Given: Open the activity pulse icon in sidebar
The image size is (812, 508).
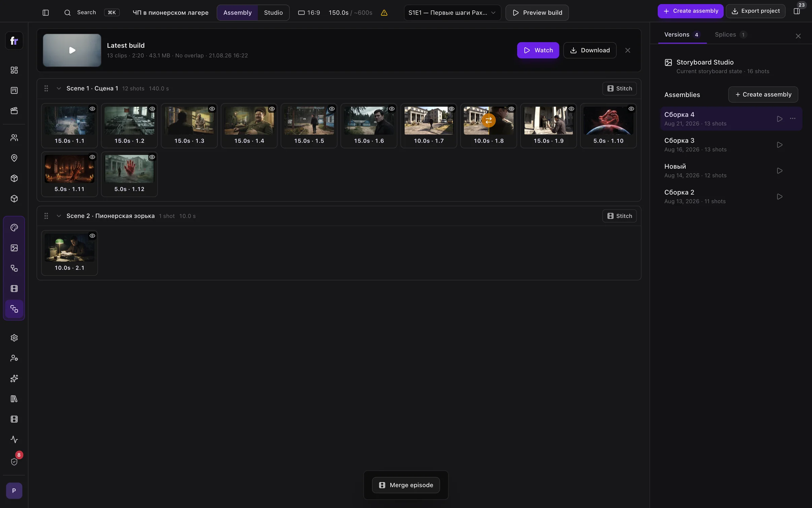Looking at the screenshot, I should 14,439.
